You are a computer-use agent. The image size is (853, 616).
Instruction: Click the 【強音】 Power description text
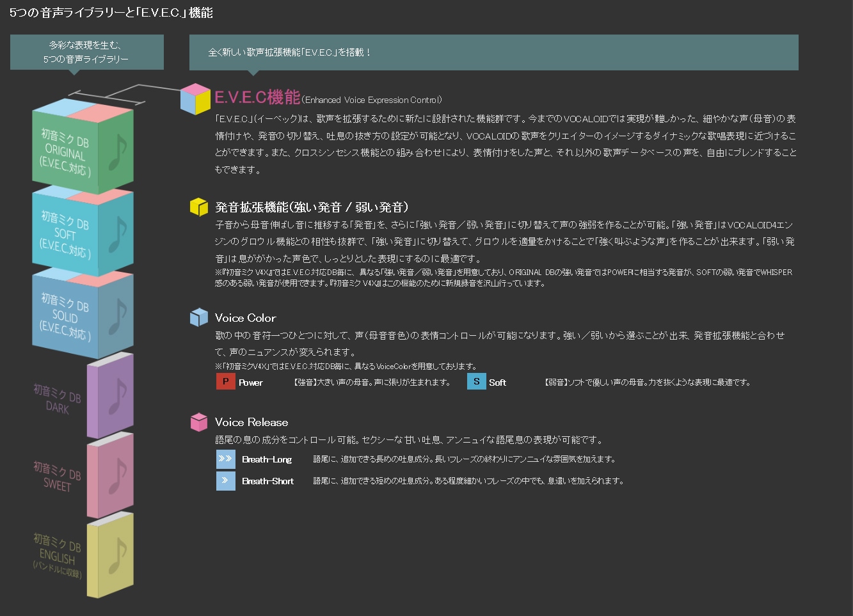tap(372, 383)
